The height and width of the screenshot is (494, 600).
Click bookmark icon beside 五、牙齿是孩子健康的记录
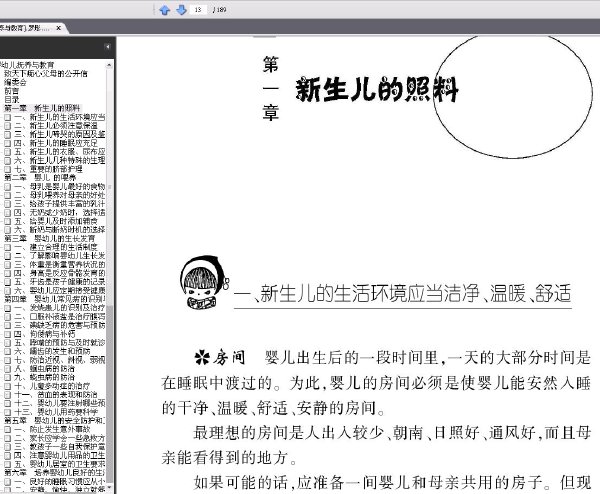pyautogui.click(x=8, y=282)
